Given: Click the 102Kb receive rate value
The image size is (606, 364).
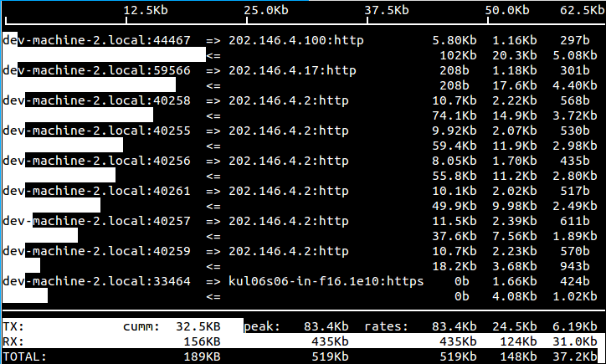Looking at the screenshot, I should click(x=458, y=55).
